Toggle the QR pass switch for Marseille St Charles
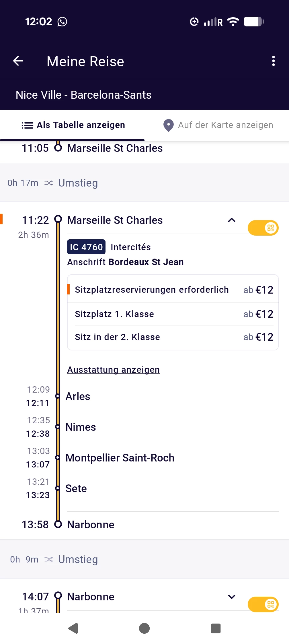Image resolution: width=289 pixels, height=644 pixels. point(263,228)
